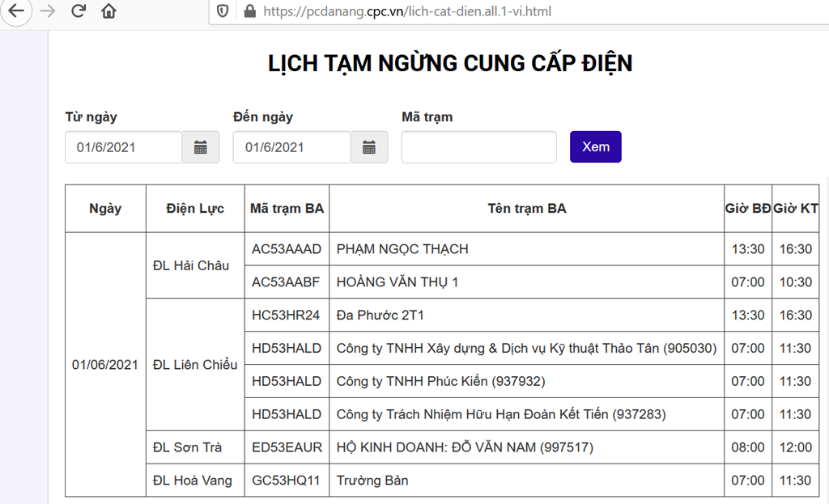Focus the Từ ngày date field
The height and width of the screenshot is (504, 829).
pos(124,147)
